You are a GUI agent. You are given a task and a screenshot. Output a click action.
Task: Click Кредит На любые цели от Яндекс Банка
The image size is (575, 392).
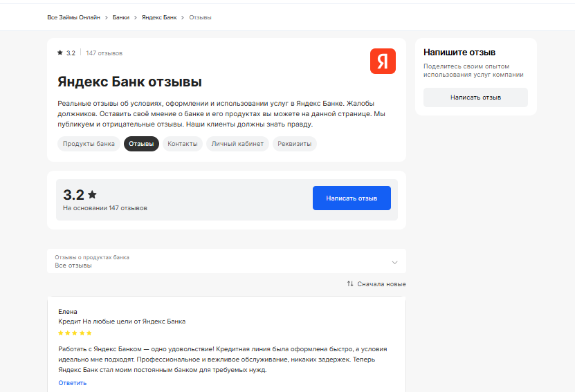pos(122,321)
